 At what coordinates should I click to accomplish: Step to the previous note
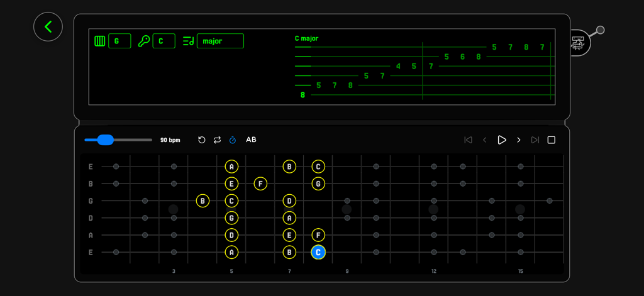pos(485,140)
